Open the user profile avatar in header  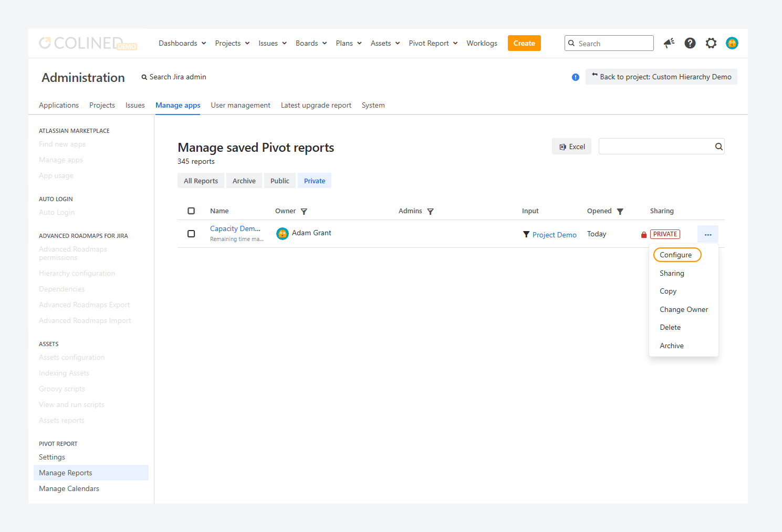click(x=732, y=43)
